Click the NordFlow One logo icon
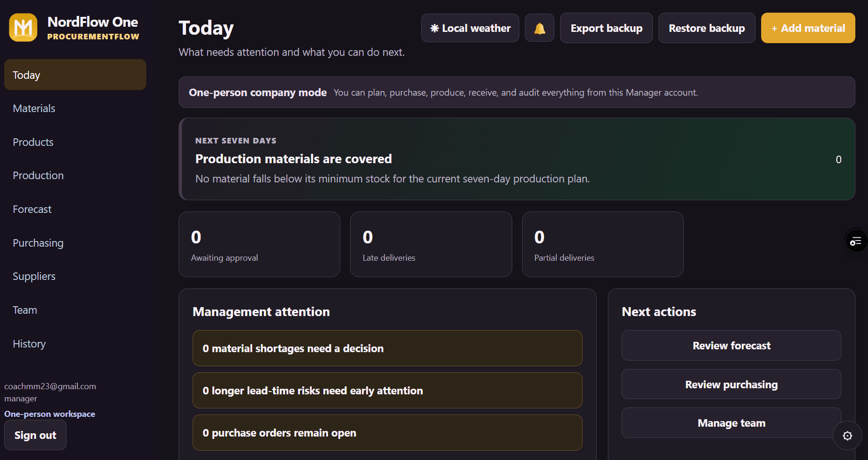 coord(23,28)
